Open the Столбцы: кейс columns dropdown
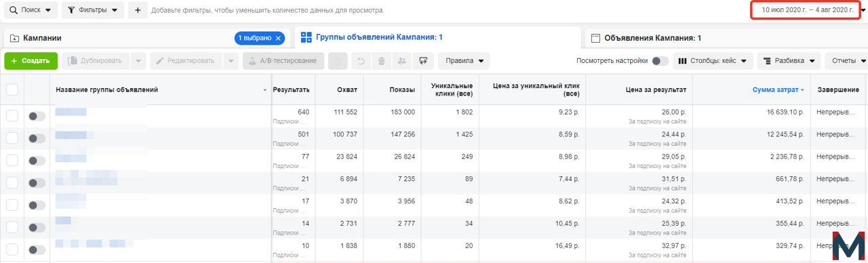This screenshot has height=263, width=868. [713, 60]
